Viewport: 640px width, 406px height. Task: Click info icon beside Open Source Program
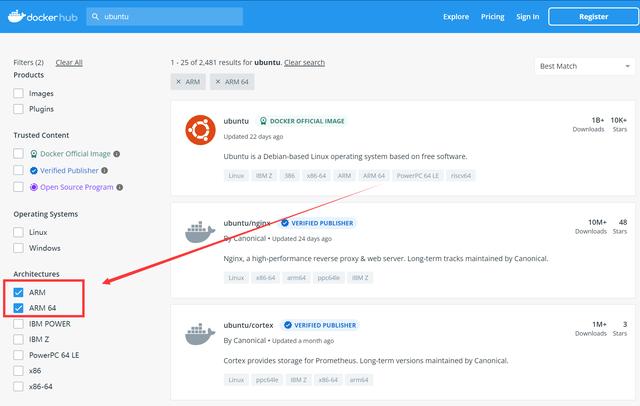120,187
